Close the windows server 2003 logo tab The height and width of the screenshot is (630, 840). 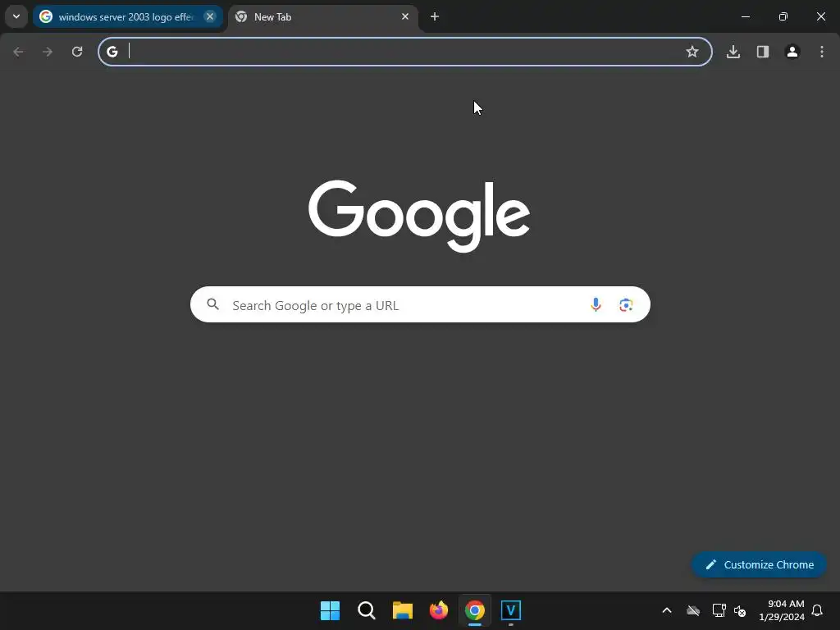point(211,16)
